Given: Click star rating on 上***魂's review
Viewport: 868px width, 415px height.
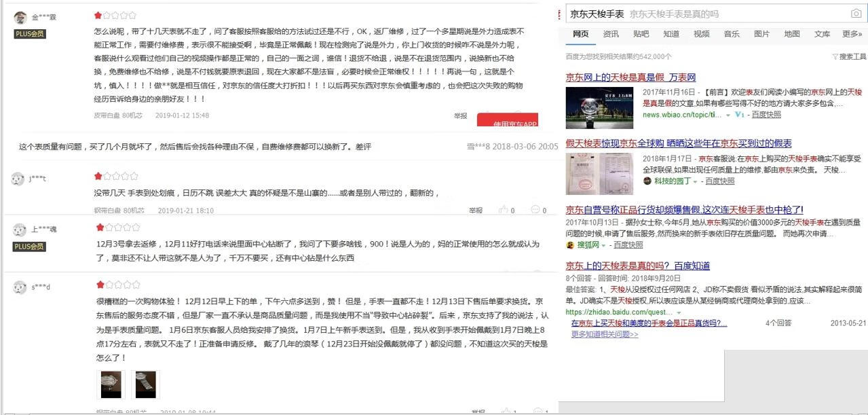Looking at the screenshot, I should [118, 228].
